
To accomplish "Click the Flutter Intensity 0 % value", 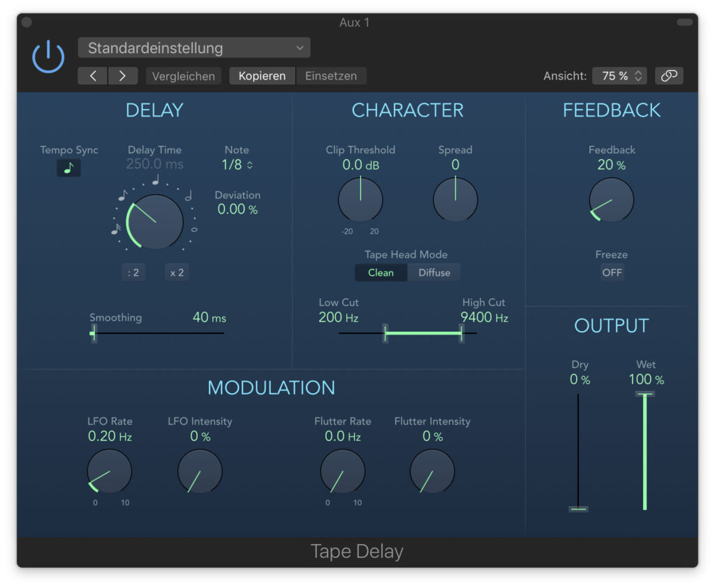I will coord(432,436).
